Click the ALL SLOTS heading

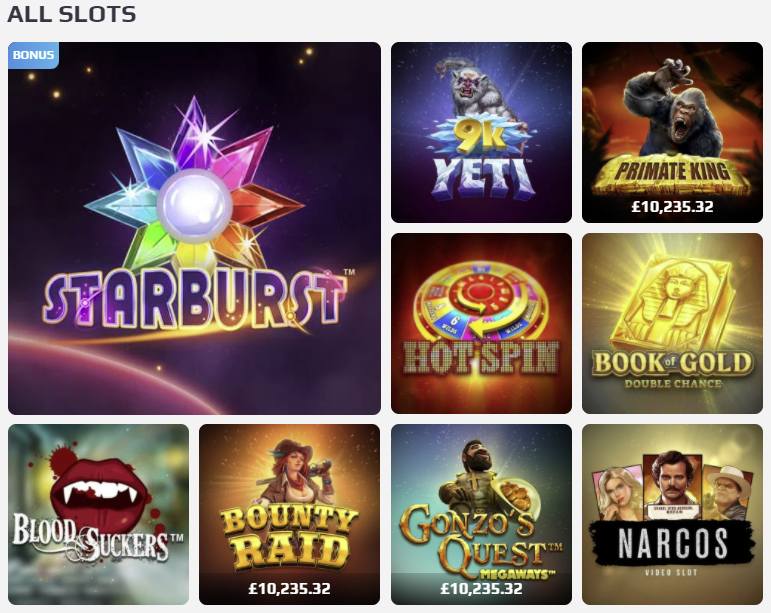click(72, 14)
